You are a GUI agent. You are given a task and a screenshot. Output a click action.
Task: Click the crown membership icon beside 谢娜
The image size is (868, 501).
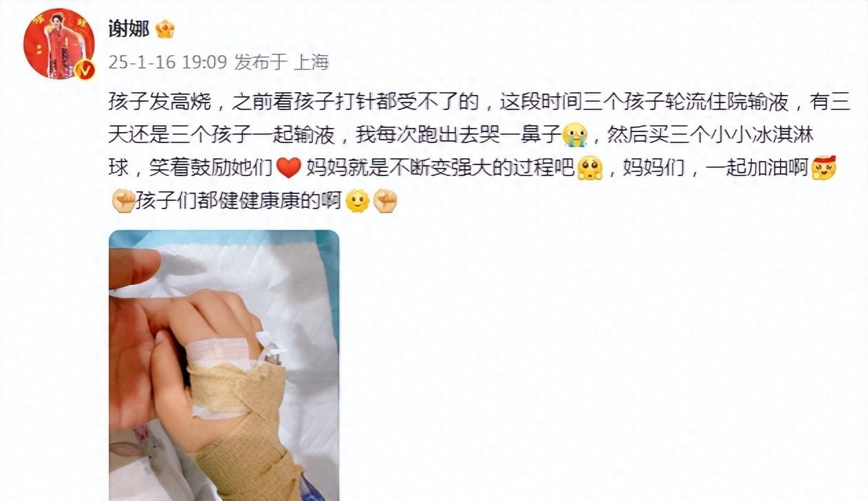click(165, 29)
